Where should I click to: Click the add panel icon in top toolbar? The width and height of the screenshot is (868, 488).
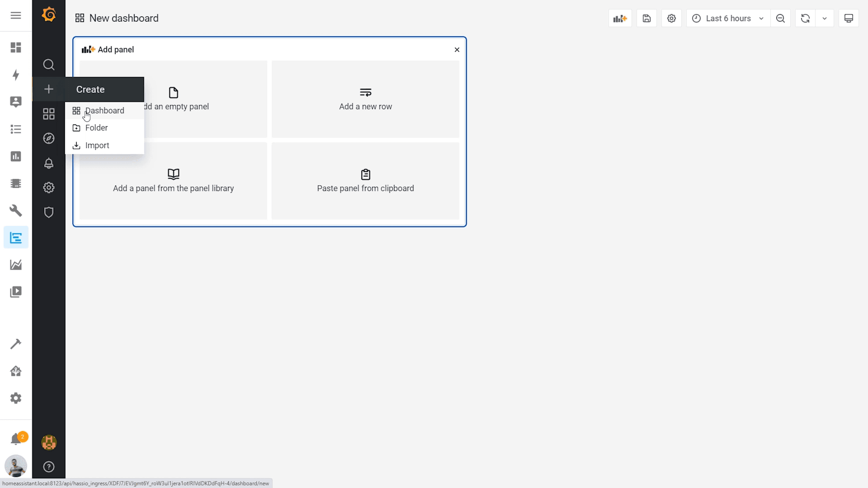pos(620,18)
